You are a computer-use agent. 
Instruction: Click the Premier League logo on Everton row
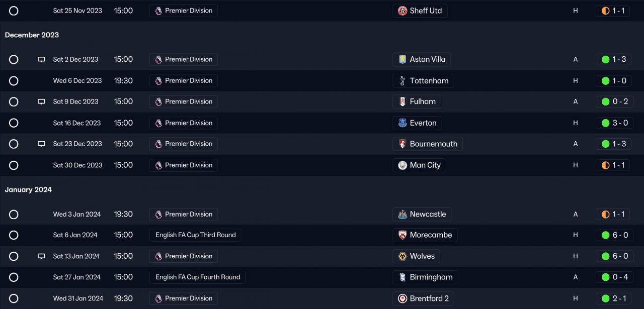(158, 123)
